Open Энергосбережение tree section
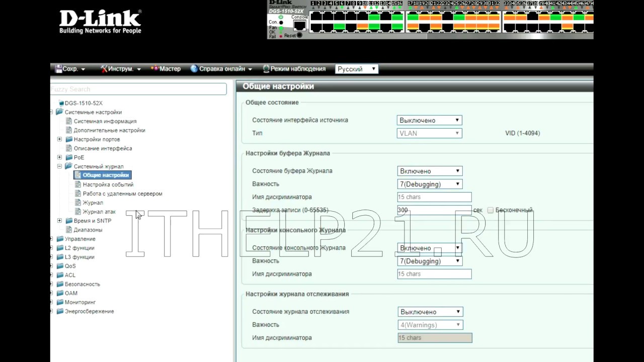 coord(90,311)
